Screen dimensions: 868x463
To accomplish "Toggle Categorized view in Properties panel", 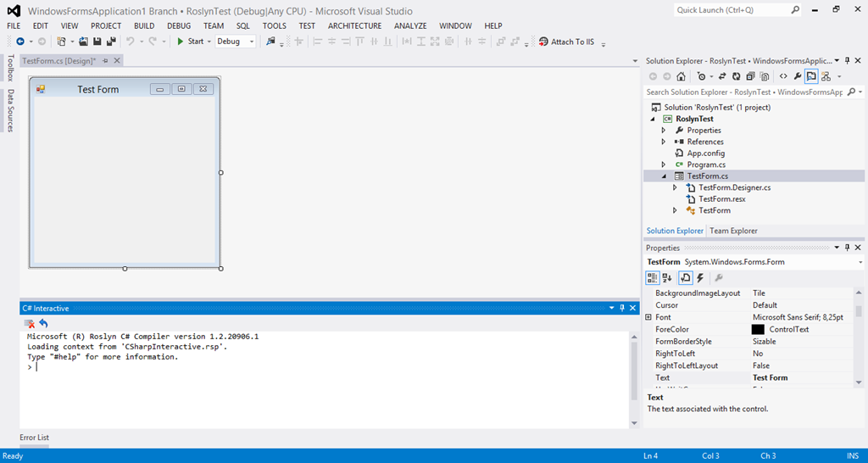I will [652, 277].
